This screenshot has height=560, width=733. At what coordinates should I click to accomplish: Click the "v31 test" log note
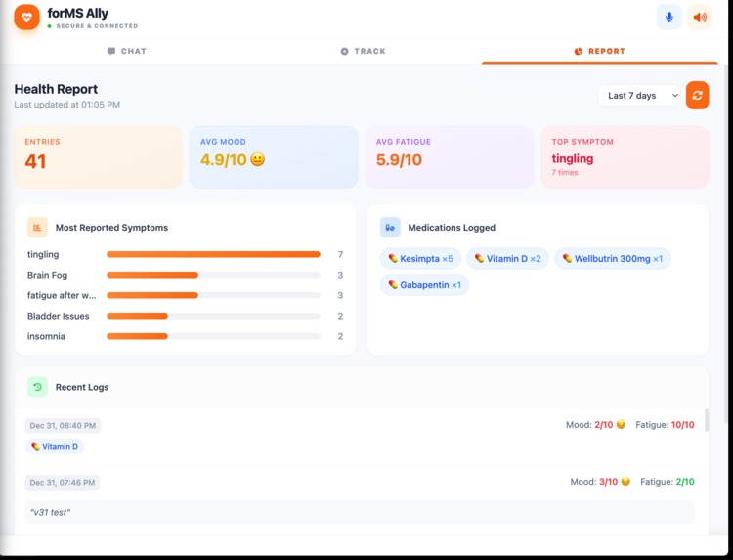pyautogui.click(x=359, y=512)
